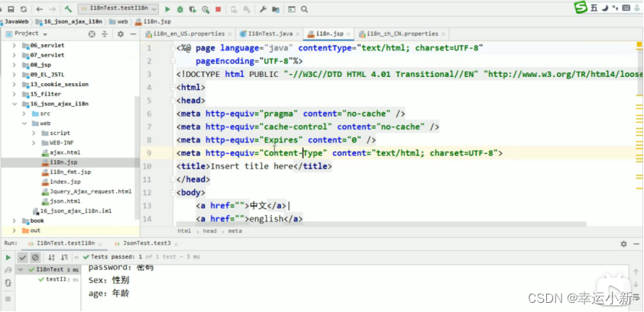Open Project panel gear options
The width and height of the screenshot is (644, 312).
pos(121,34)
